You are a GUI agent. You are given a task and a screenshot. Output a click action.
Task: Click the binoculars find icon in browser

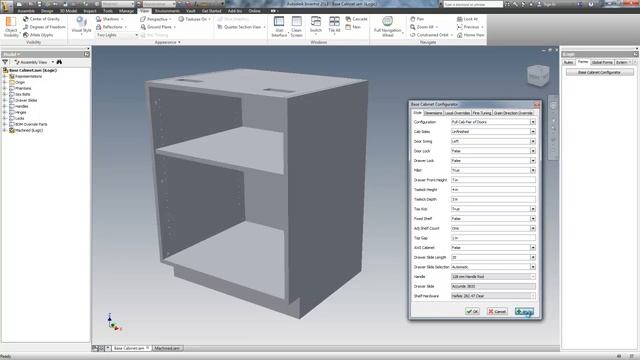coord(59,62)
